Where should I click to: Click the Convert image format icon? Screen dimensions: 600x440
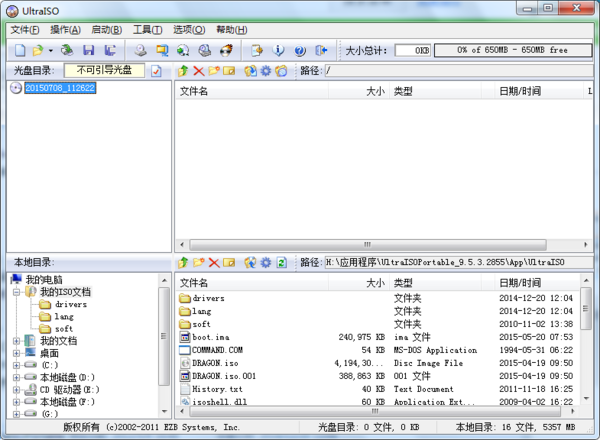[162, 50]
